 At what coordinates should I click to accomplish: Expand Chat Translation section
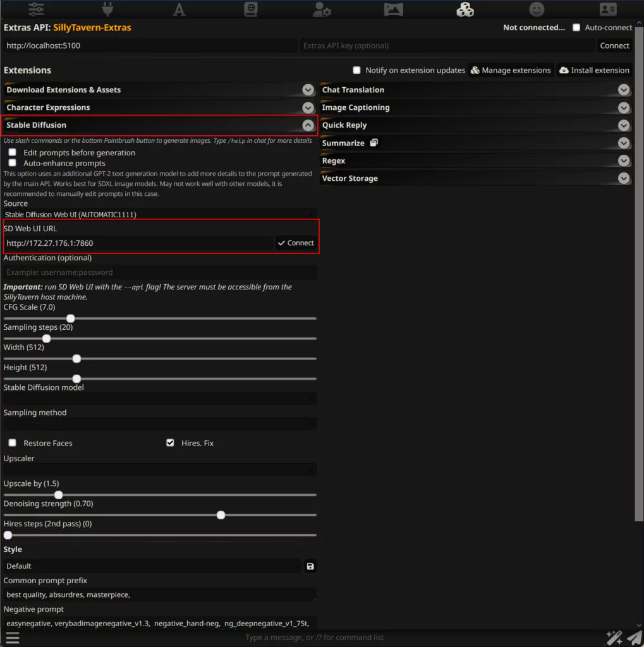tap(475, 90)
